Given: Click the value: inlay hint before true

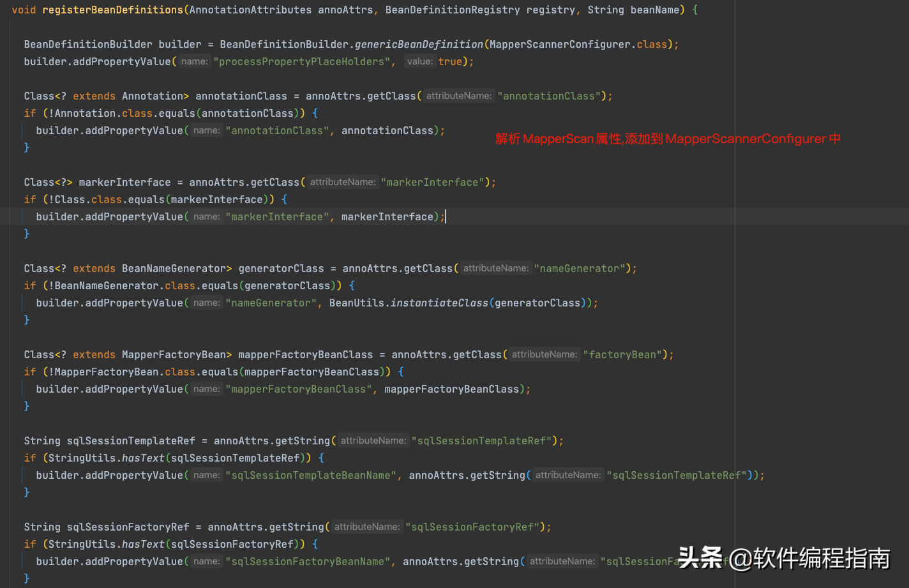Looking at the screenshot, I should 419,61.
